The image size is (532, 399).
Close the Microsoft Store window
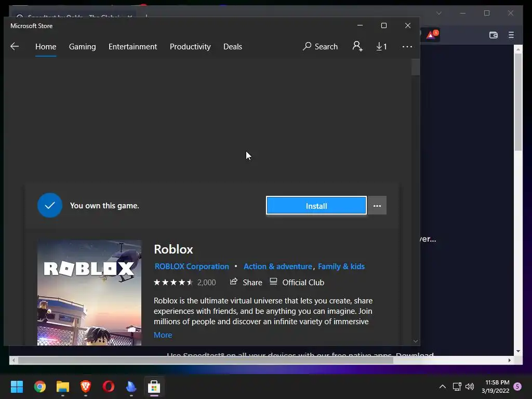tap(408, 25)
